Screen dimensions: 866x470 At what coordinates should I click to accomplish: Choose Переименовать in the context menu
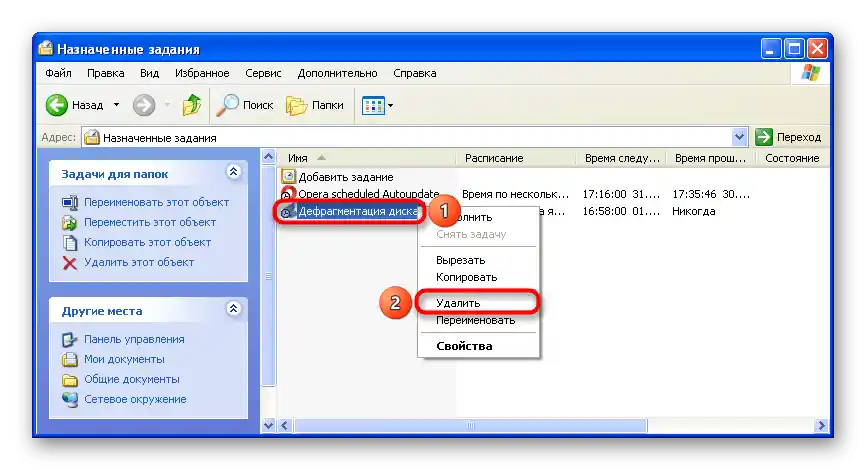(x=478, y=320)
